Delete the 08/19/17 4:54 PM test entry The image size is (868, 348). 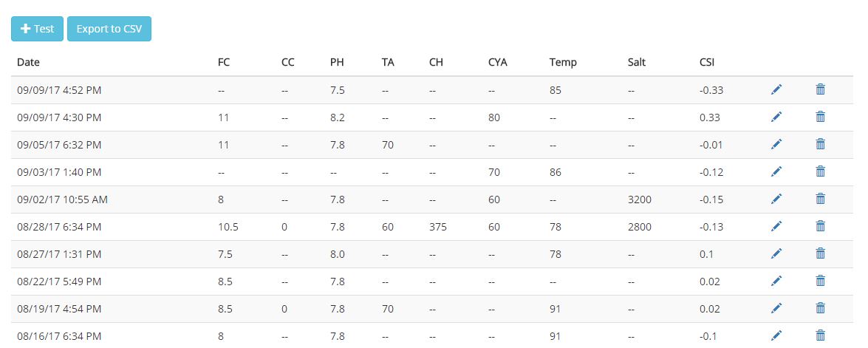coord(821,308)
